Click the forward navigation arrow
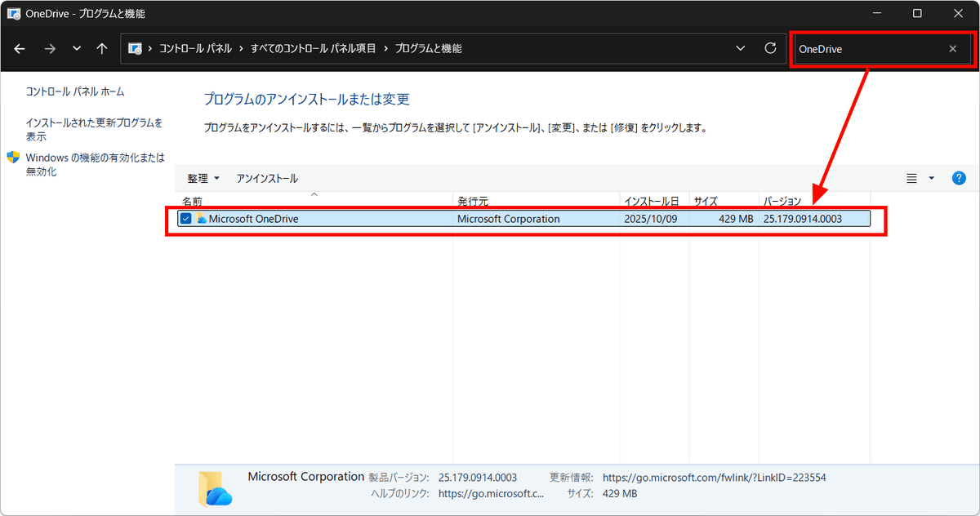The height and width of the screenshot is (516, 980). coord(49,49)
